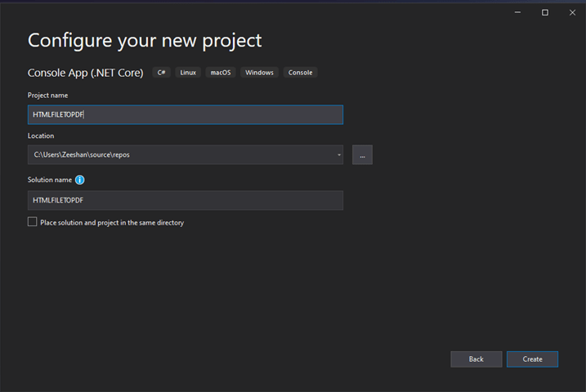Browse for location with the ellipsis button
The image size is (586, 392).
pos(362,155)
